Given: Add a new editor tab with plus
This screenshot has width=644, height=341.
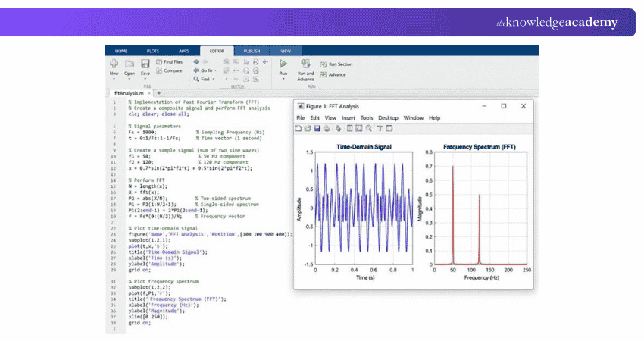Looking at the screenshot, I should (x=159, y=93).
